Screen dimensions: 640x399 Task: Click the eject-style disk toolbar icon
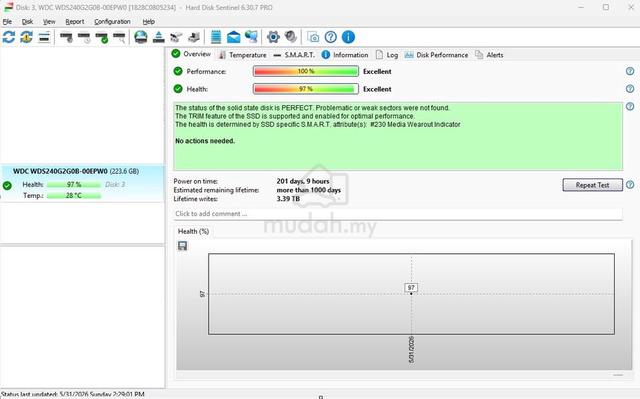pos(158,37)
